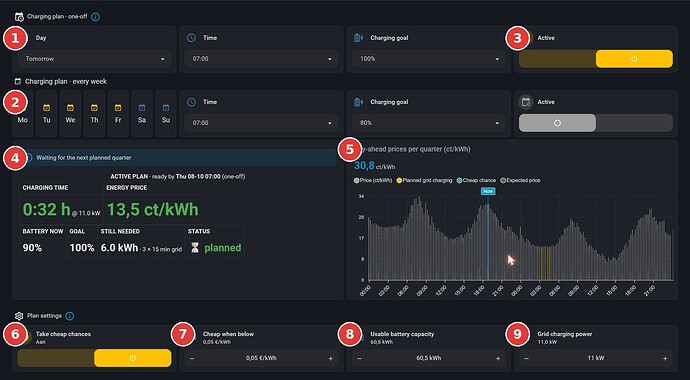Toggle Sunday in the weekly charging plan
Screen dimensions: 690x380
pyautogui.click(x=166, y=114)
